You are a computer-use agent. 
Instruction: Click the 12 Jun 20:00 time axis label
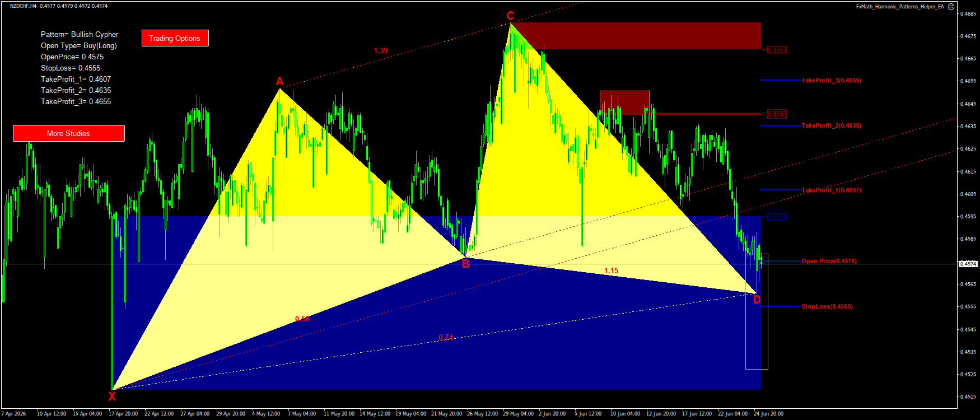point(661,414)
